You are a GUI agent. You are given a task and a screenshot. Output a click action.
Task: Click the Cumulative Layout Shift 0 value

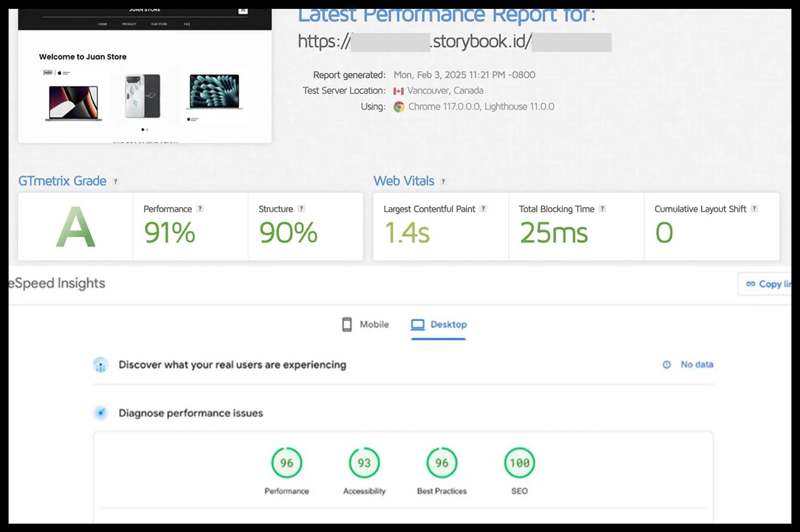click(664, 233)
